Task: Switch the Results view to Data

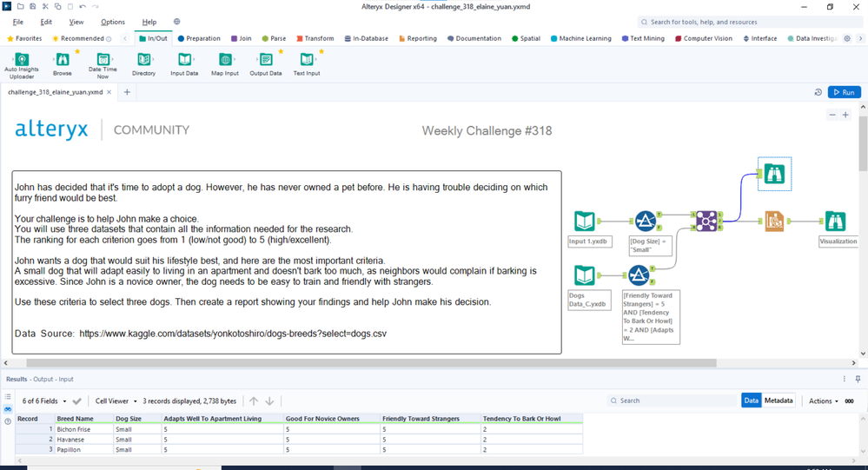Action: (752, 400)
